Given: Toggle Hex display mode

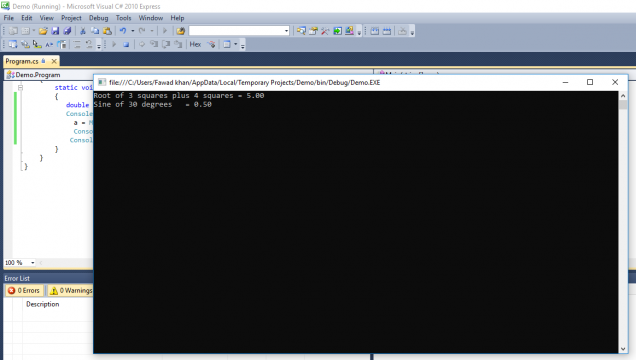Looking at the screenshot, I should (195, 44).
